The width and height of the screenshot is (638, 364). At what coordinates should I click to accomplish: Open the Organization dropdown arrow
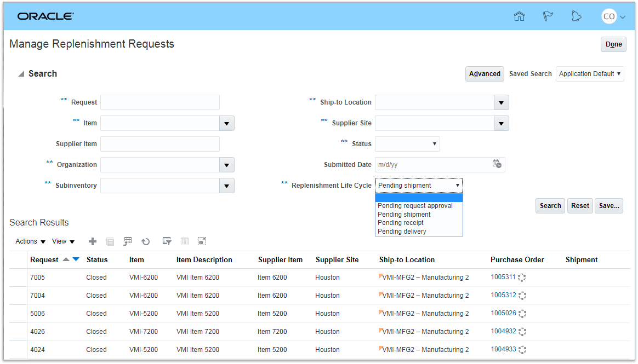coord(226,165)
